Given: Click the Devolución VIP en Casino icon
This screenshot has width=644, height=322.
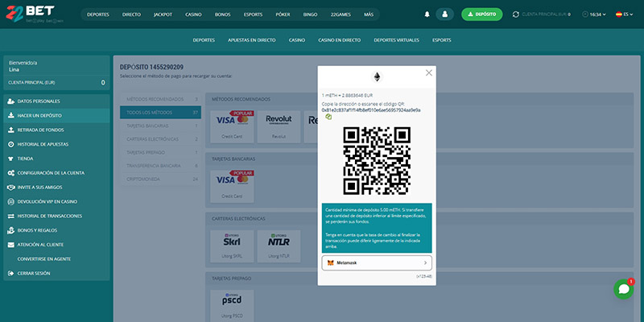Looking at the screenshot, I should (11, 202).
